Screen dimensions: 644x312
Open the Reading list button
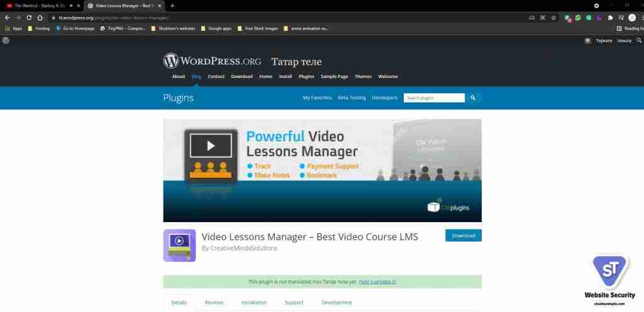[630, 29]
